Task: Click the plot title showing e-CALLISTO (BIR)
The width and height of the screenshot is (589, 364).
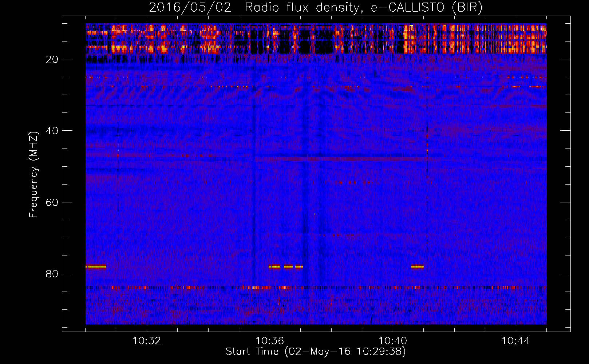Action: [x=316, y=8]
